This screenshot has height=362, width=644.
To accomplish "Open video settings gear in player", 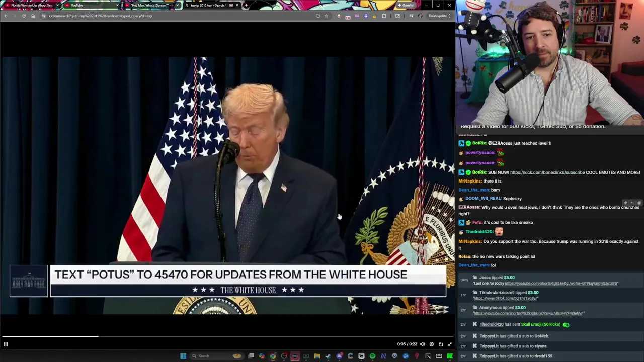I will [x=431, y=344].
